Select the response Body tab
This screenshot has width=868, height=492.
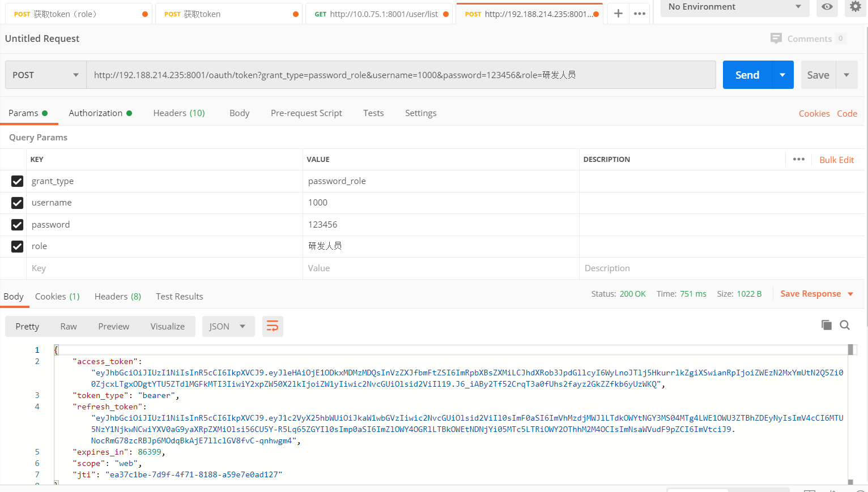click(14, 297)
